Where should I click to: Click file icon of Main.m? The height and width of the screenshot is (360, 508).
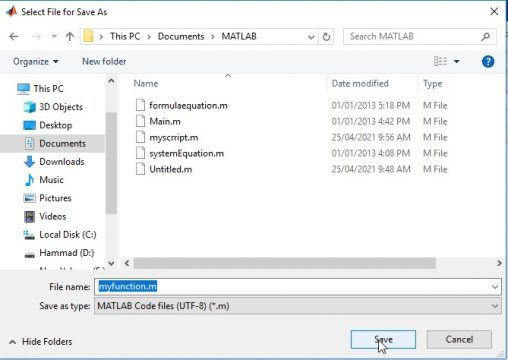[x=140, y=121]
